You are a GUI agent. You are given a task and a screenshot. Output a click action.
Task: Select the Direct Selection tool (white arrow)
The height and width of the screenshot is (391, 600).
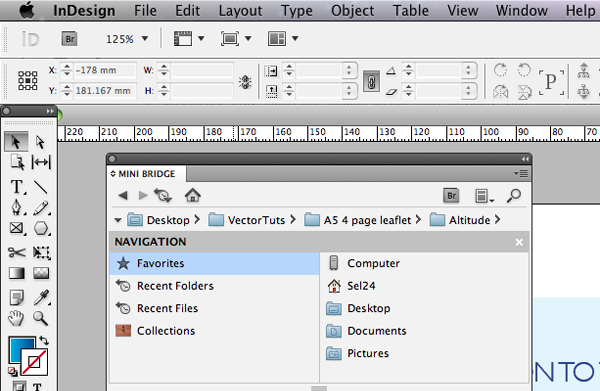click(x=40, y=142)
